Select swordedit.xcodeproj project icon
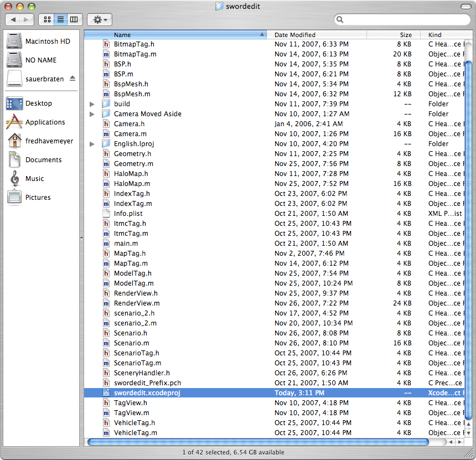The image size is (476, 460). (x=106, y=392)
